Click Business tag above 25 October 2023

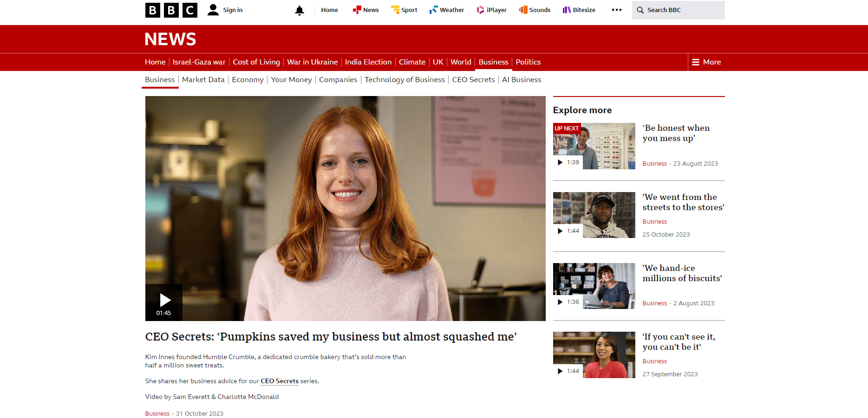click(654, 222)
